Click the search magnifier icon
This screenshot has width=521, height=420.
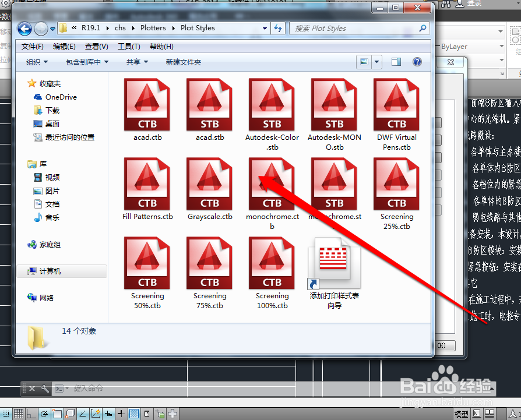(423, 28)
